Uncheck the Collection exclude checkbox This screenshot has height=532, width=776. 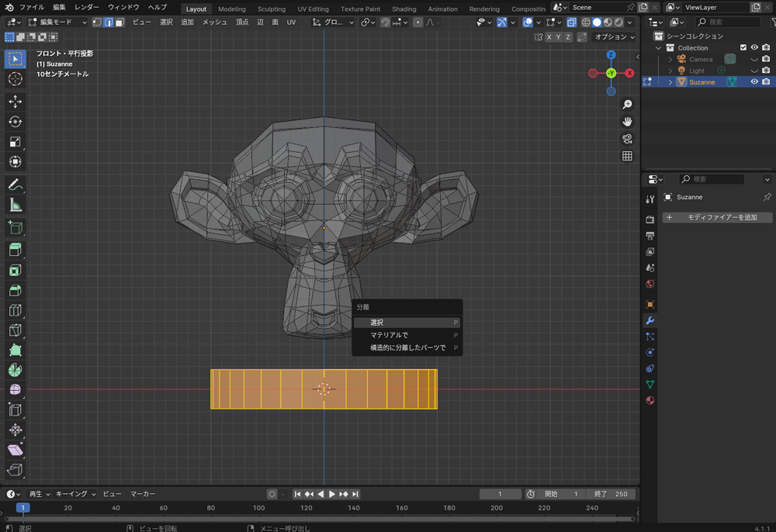point(743,48)
